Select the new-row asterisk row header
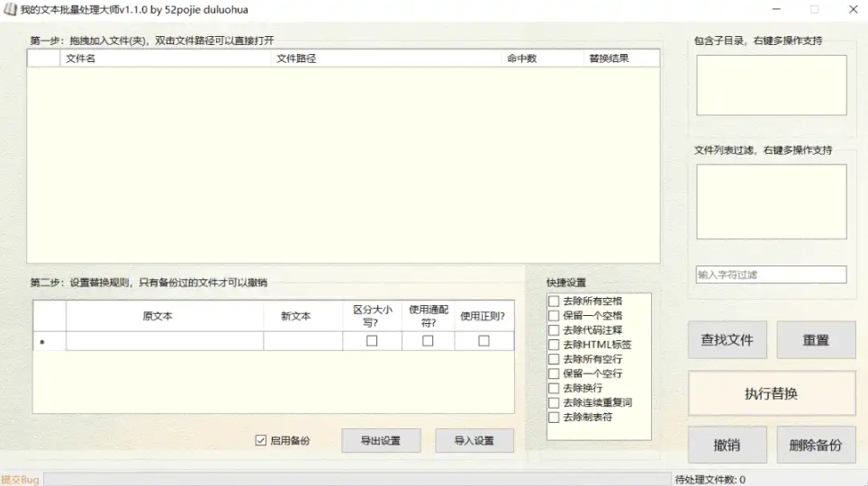The height and width of the screenshot is (486, 868). tap(50, 341)
